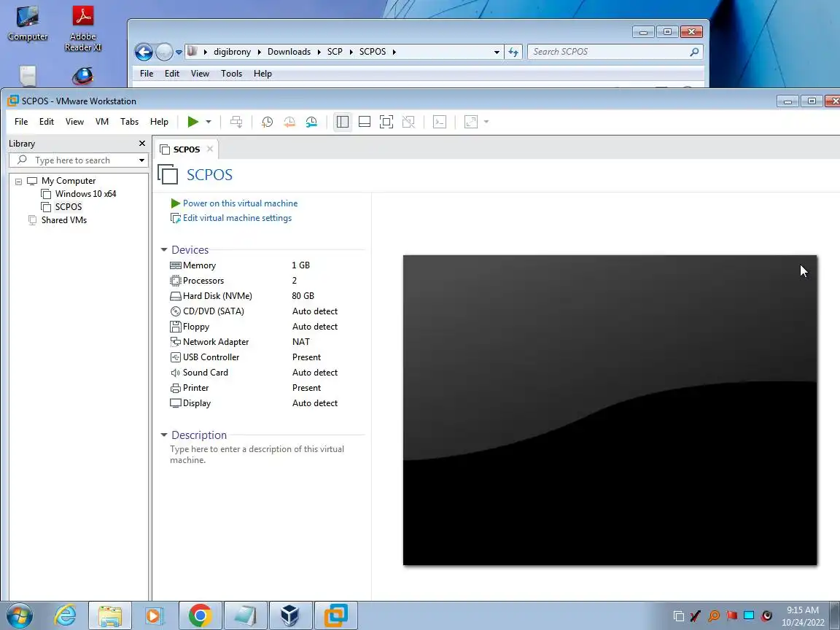Image resolution: width=840 pixels, height=630 pixels.
Task: Open VMware File menu
Action: [x=21, y=122]
